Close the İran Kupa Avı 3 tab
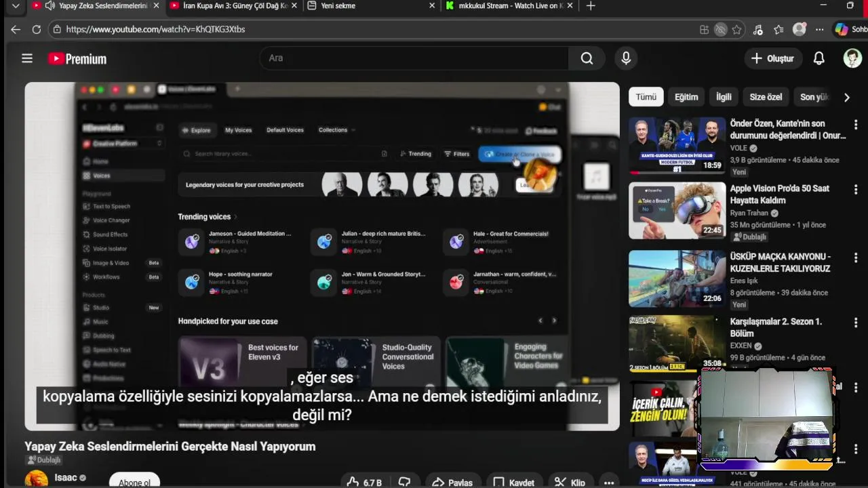The width and height of the screenshot is (868, 488). click(294, 5)
